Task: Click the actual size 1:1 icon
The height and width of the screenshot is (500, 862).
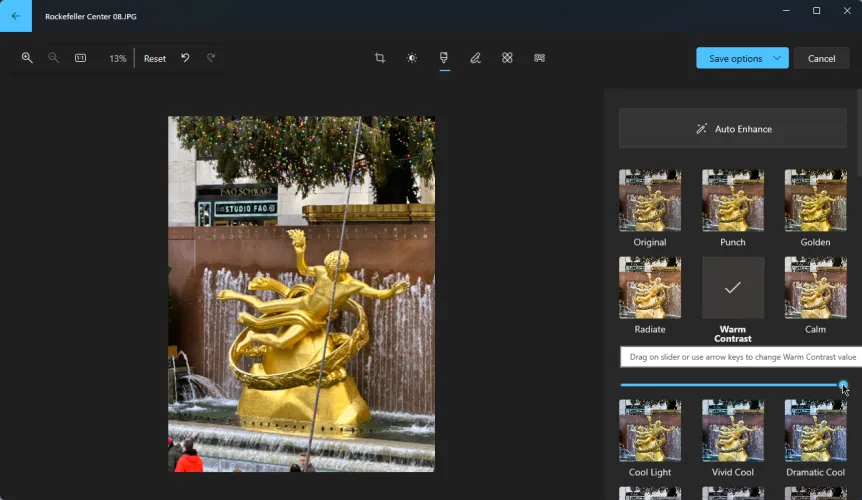Action: pyautogui.click(x=80, y=58)
